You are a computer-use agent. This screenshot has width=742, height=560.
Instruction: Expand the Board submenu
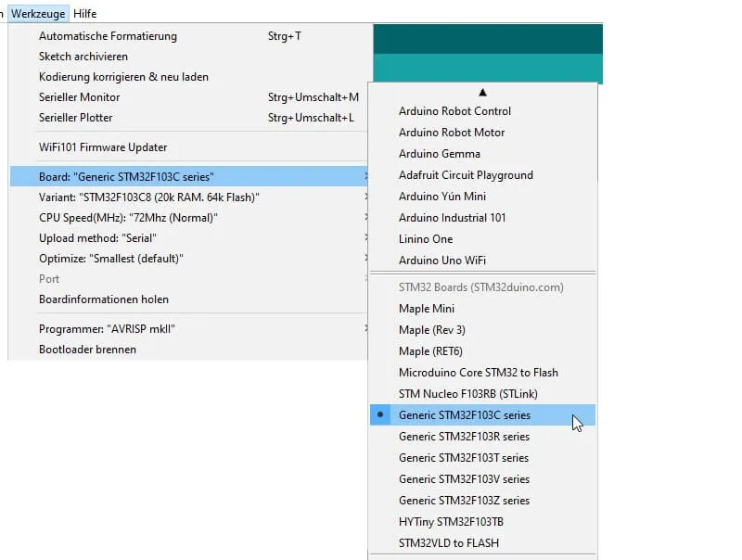click(x=130, y=176)
